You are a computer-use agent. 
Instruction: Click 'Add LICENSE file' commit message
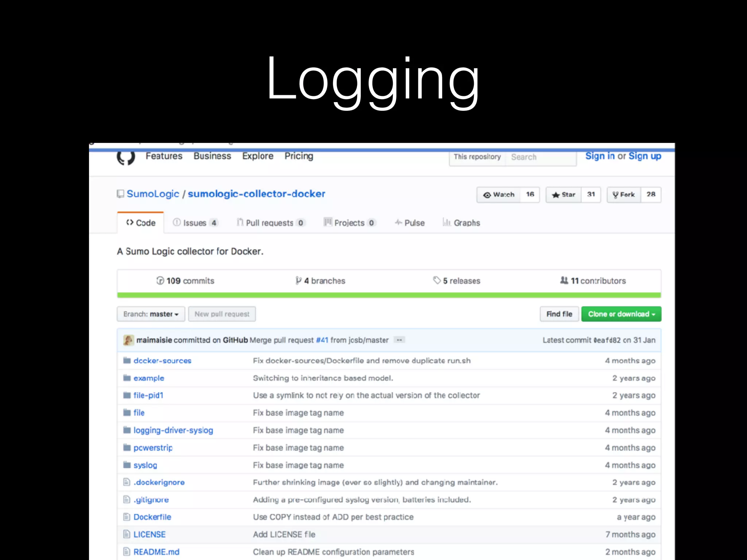coord(284,534)
